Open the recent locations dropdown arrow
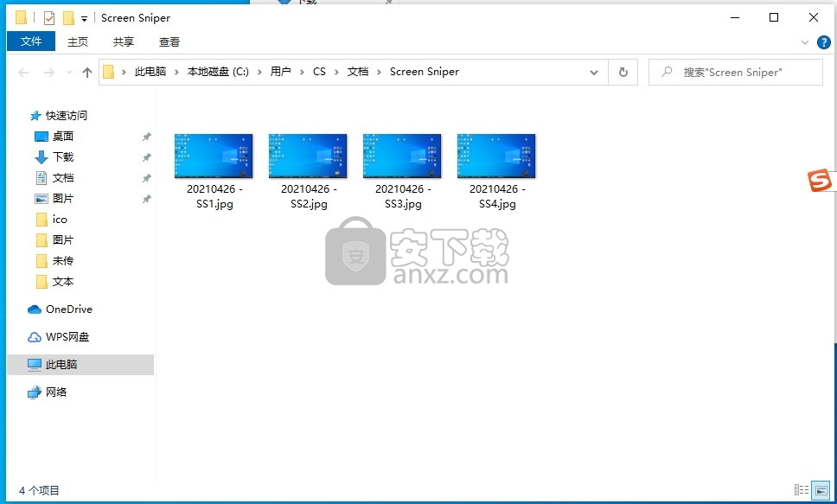The height and width of the screenshot is (504, 837). [x=69, y=72]
